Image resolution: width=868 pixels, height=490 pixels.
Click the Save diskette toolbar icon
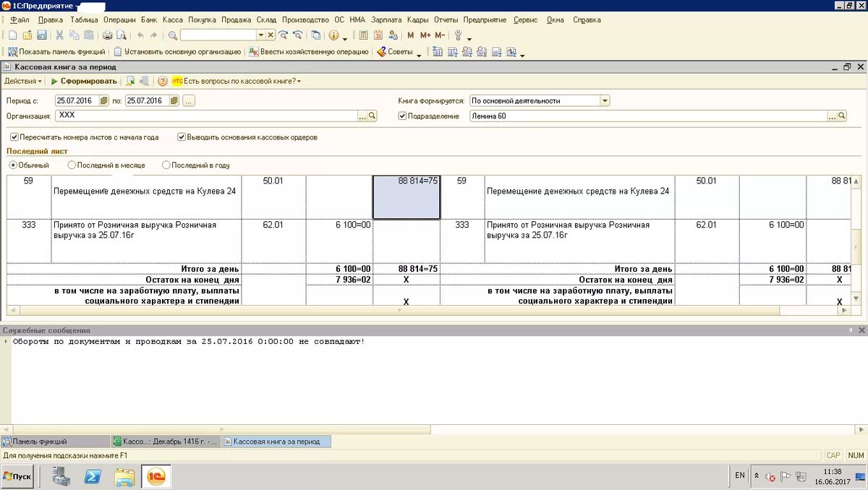[41, 35]
